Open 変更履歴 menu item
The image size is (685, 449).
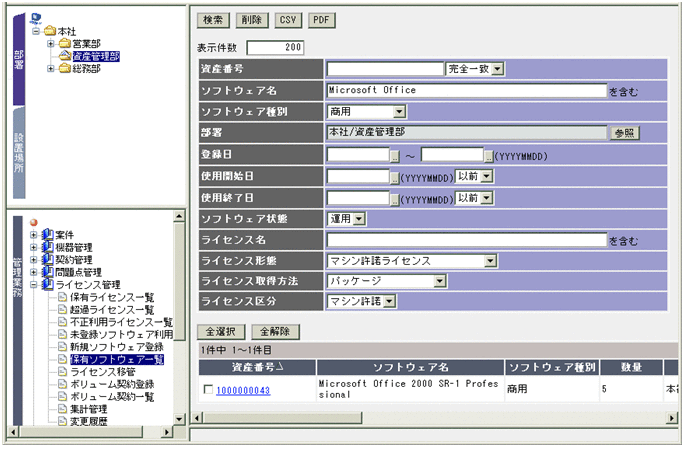(89, 421)
